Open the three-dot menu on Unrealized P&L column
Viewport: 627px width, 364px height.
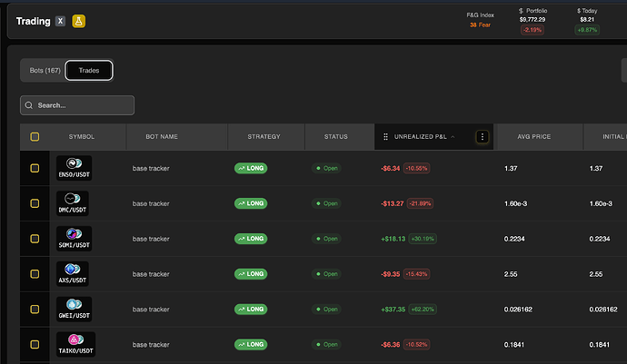[483, 137]
